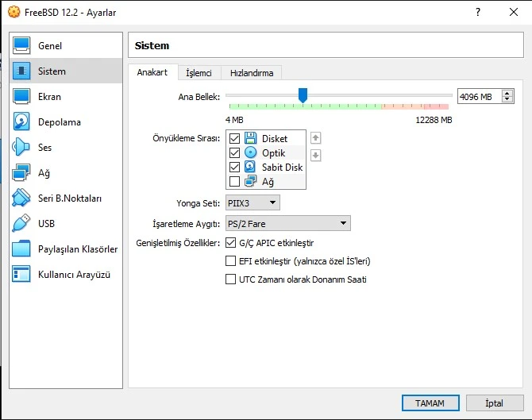Image resolution: width=532 pixels, height=420 pixels.
Task: Uncheck Optik in boot order
Action: (x=234, y=152)
